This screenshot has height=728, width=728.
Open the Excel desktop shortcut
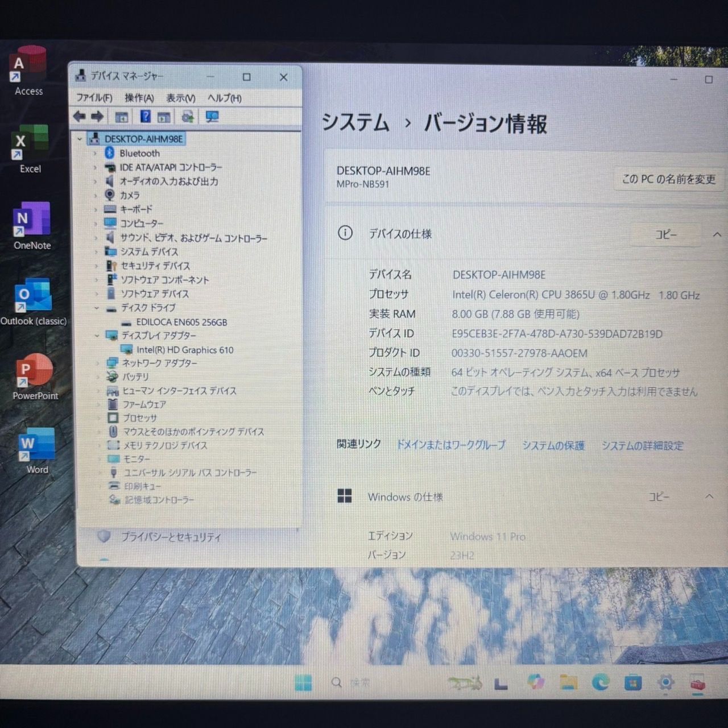click(x=30, y=149)
